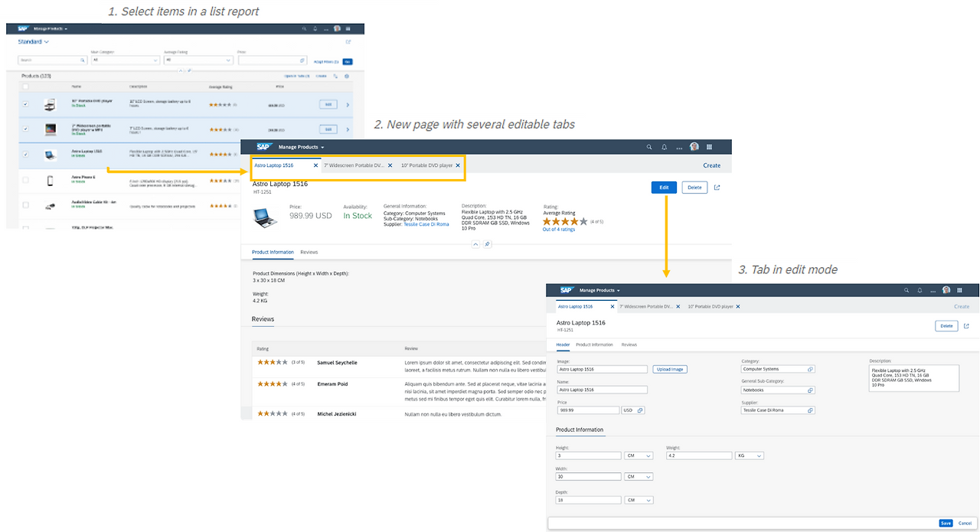Click Cancel in the edit-mode footer

click(965, 523)
